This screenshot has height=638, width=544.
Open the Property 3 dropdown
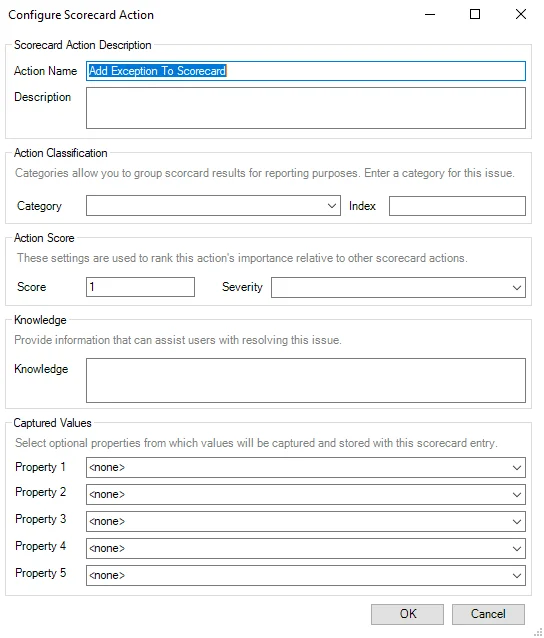tap(306, 521)
